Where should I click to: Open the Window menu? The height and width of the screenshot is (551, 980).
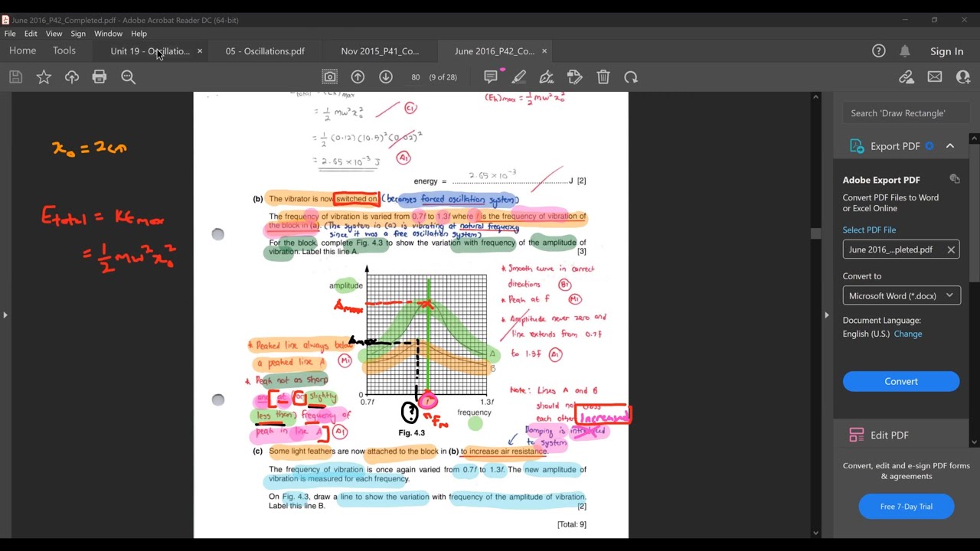[108, 34]
